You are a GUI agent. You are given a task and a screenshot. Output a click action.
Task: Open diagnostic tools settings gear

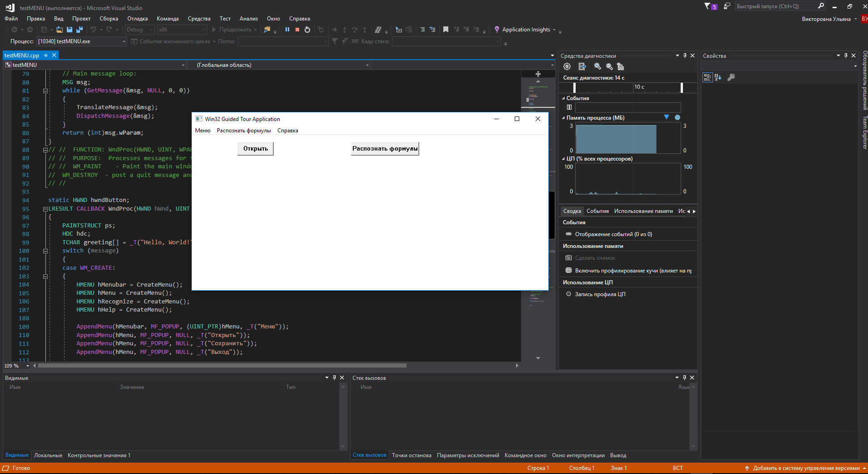tap(567, 66)
